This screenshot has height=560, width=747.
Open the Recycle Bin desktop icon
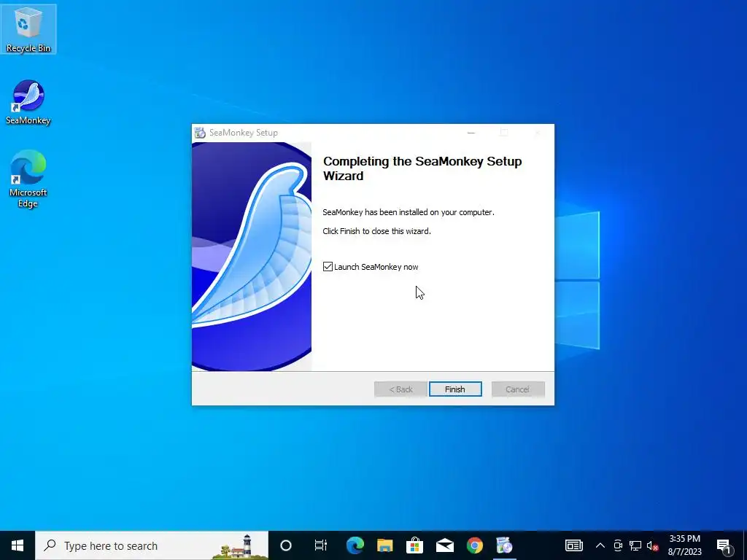pos(28,29)
